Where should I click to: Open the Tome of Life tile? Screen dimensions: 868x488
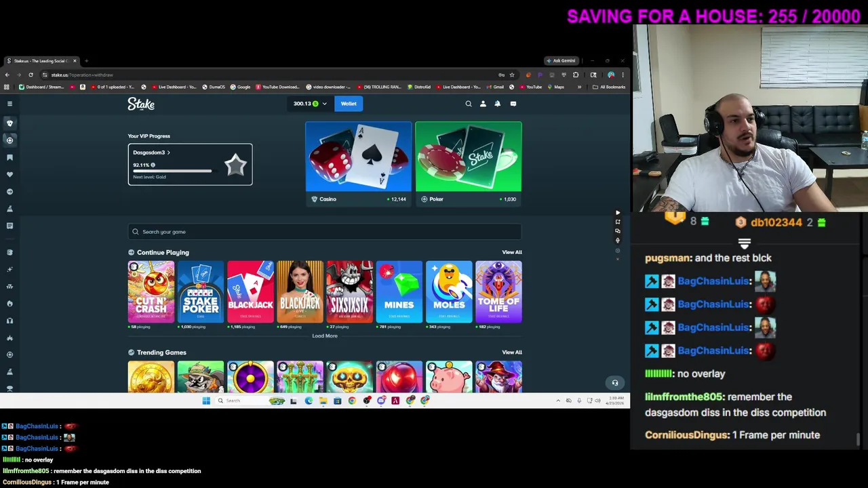(x=498, y=291)
